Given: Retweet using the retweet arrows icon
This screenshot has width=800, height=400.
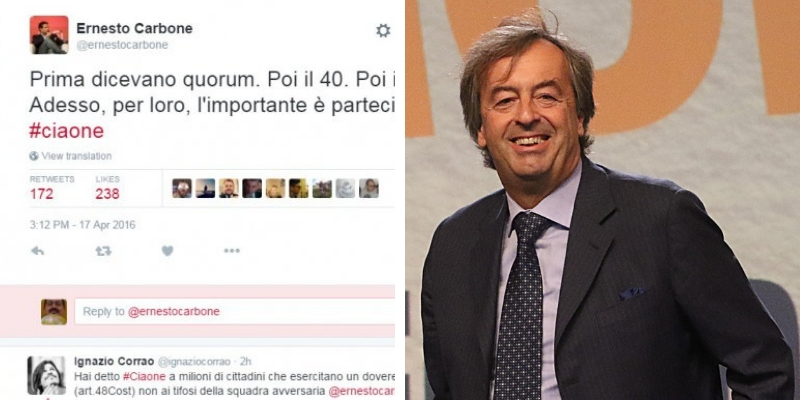Looking at the screenshot, I should (x=103, y=251).
